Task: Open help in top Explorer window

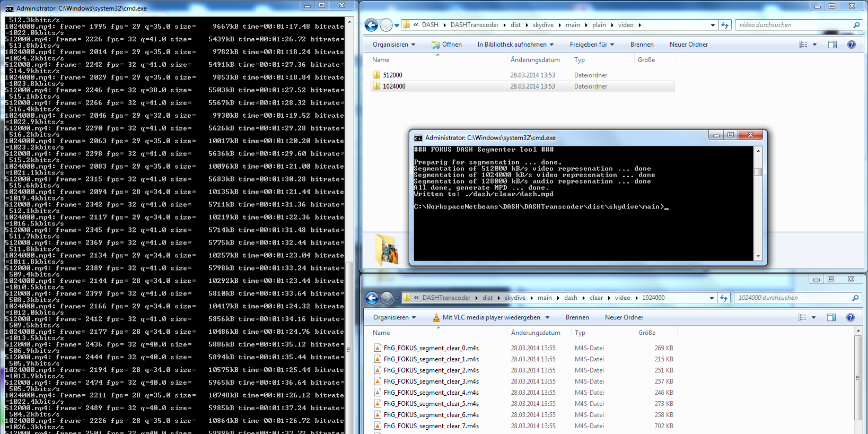Action: (852, 45)
